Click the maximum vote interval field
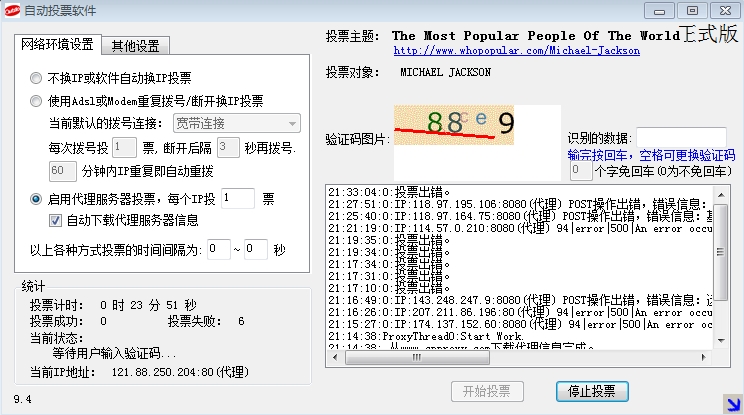Image resolution: width=744 pixels, height=415 pixels. point(256,249)
